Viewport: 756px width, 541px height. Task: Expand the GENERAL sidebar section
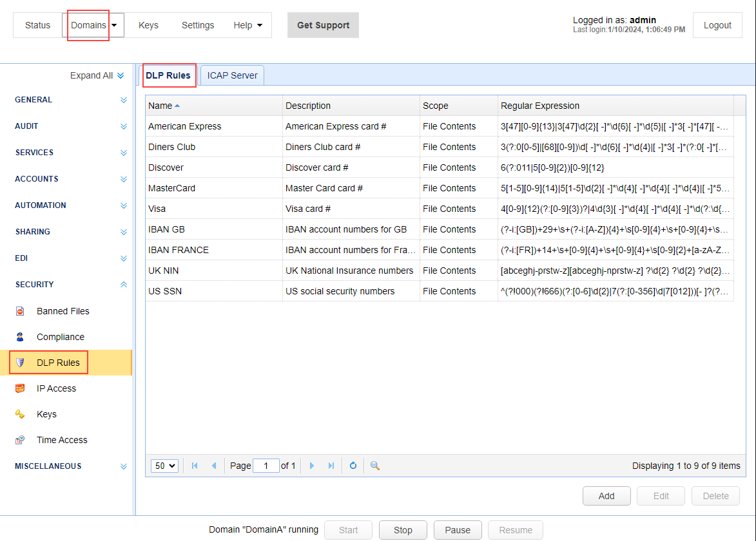coord(123,100)
